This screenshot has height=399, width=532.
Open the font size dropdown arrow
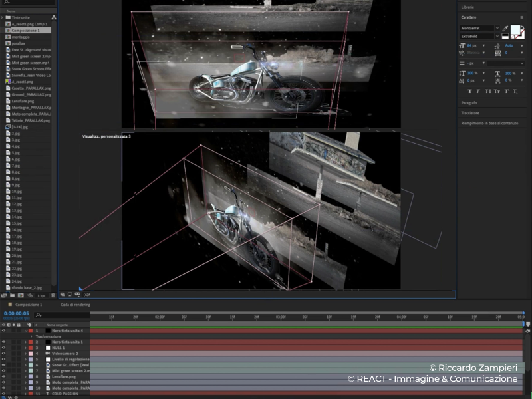tap(484, 45)
